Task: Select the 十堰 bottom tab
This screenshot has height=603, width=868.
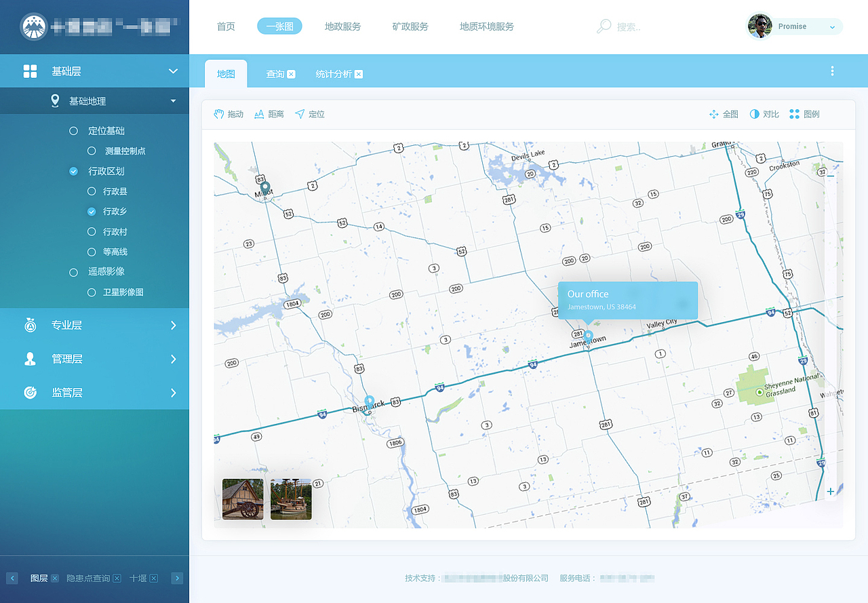Action: coord(138,579)
